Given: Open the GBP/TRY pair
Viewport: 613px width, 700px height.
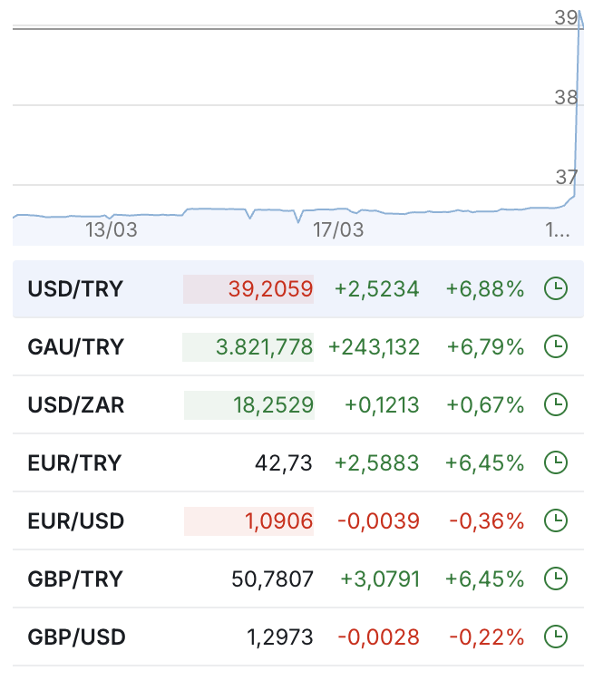Looking at the screenshot, I should [75, 579].
